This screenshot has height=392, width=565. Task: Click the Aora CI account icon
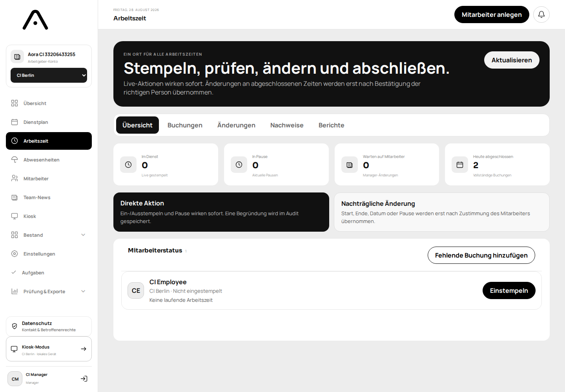coord(17,57)
